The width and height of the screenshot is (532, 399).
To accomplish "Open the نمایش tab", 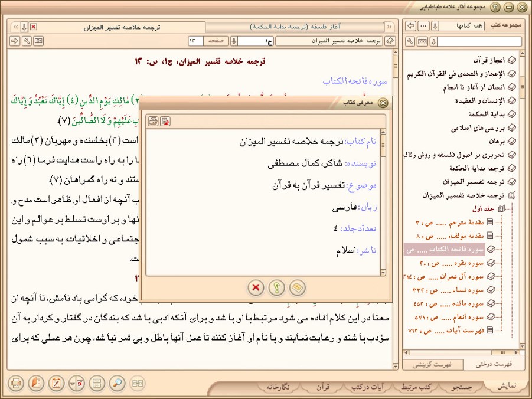I will tap(507, 386).
